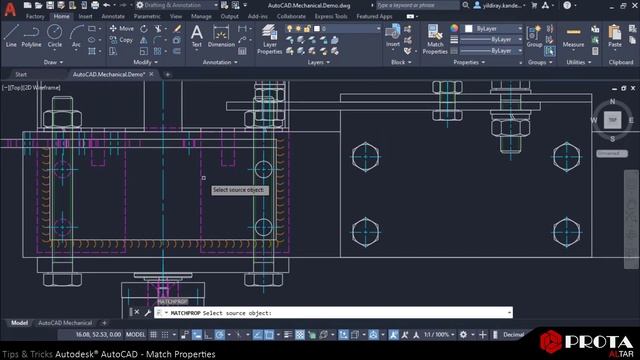Click the Mirror tool icon
This screenshot has height=360, width=640.
pos(144,40)
